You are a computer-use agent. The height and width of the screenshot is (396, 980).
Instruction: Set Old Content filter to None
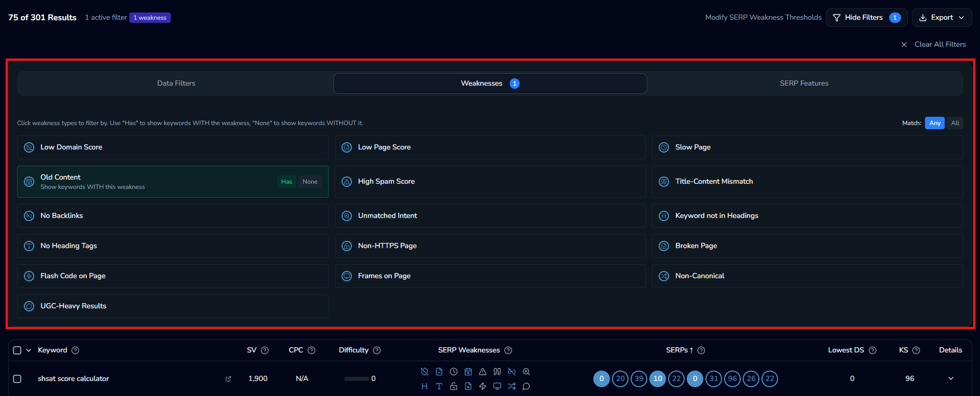310,182
